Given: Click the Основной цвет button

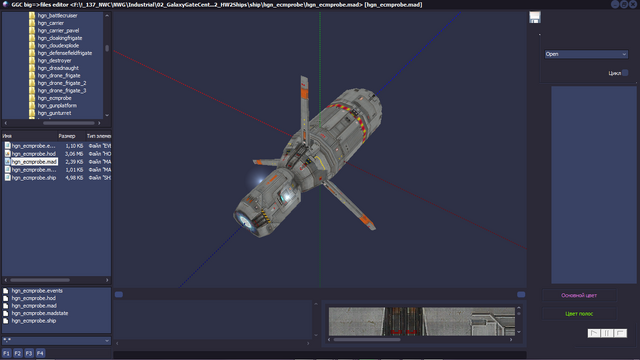Looking at the screenshot, I should 579,295.
